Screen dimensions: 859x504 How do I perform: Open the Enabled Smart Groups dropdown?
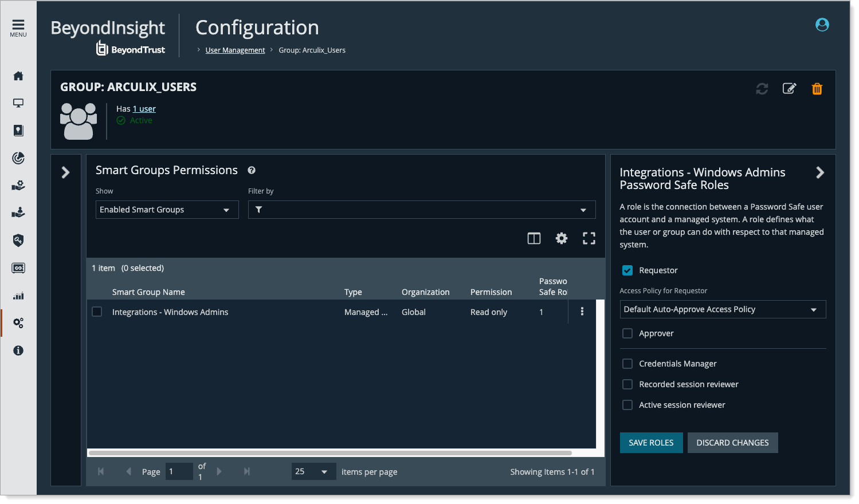[167, 210]
